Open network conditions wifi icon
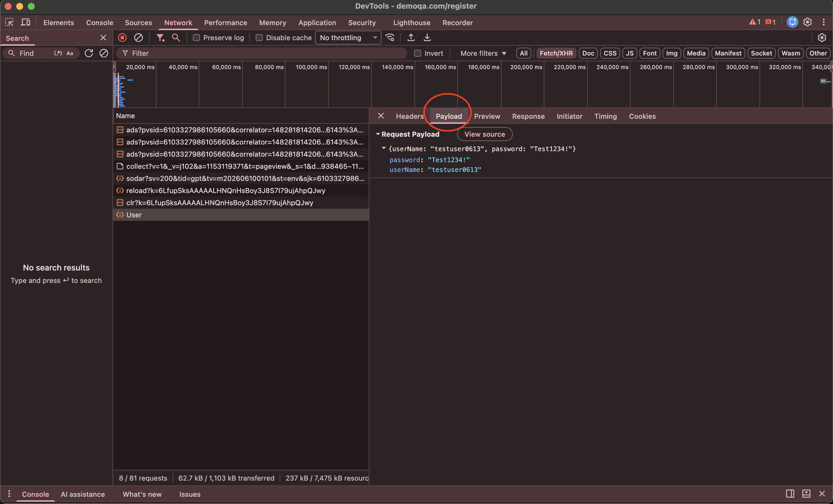 [x=390, y=38]
